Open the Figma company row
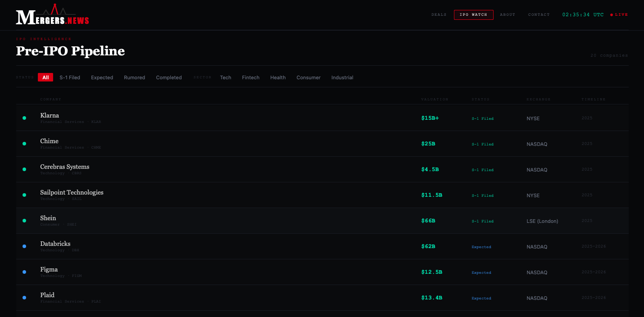Viewport: 644px width, 317px height. click(322, 272)
